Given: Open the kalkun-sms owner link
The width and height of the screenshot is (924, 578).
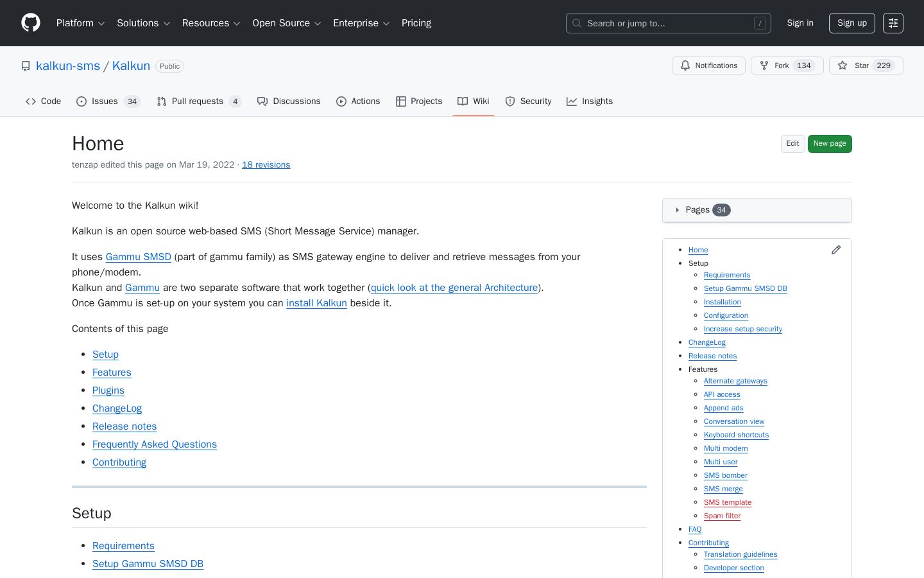Looking at the screenshot, I should coord(68,66).
